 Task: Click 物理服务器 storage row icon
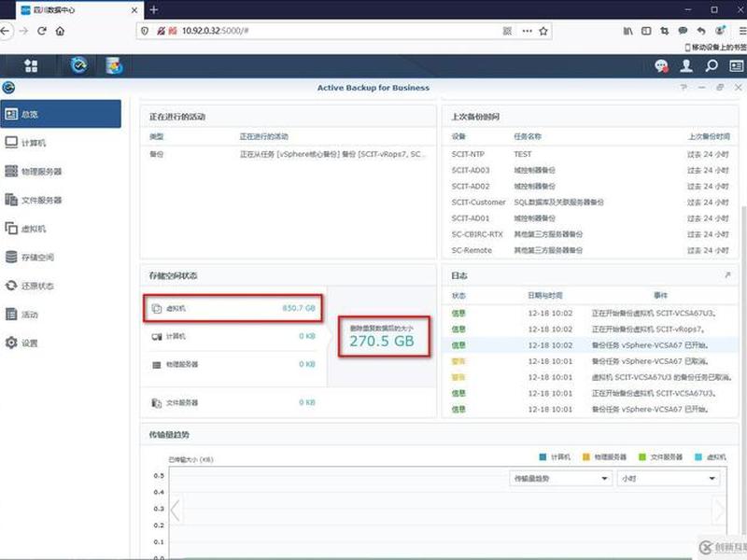[156, 365]
